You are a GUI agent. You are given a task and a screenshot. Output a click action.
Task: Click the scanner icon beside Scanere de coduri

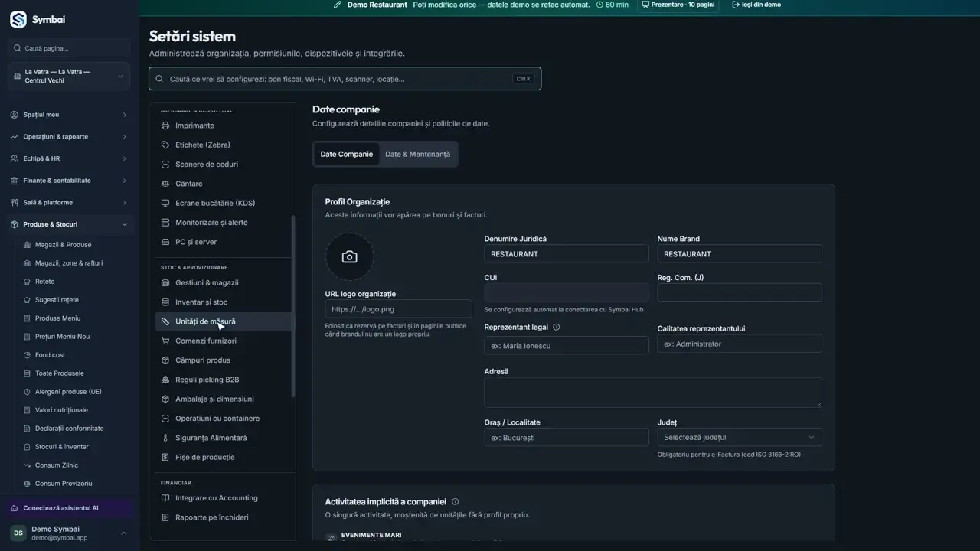165,165
